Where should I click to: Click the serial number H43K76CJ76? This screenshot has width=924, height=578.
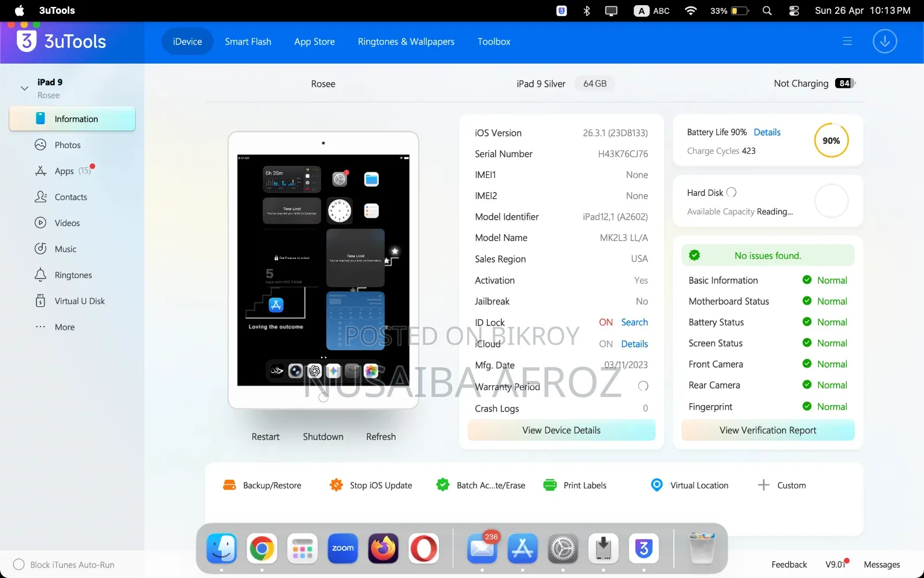623,154
